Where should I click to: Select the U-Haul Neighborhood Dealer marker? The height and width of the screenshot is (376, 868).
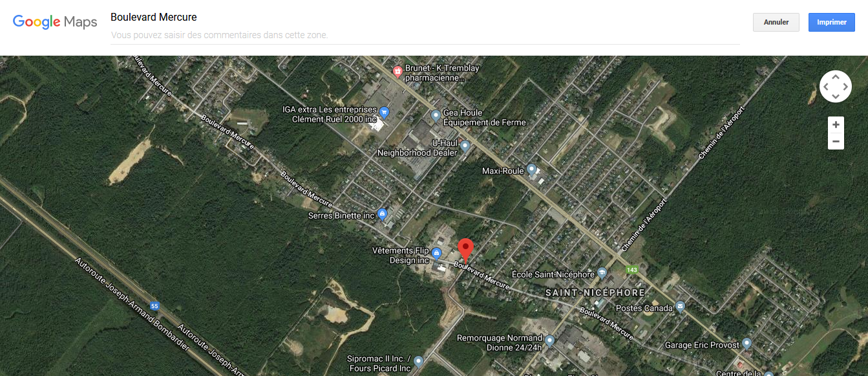tap(465, 148)
